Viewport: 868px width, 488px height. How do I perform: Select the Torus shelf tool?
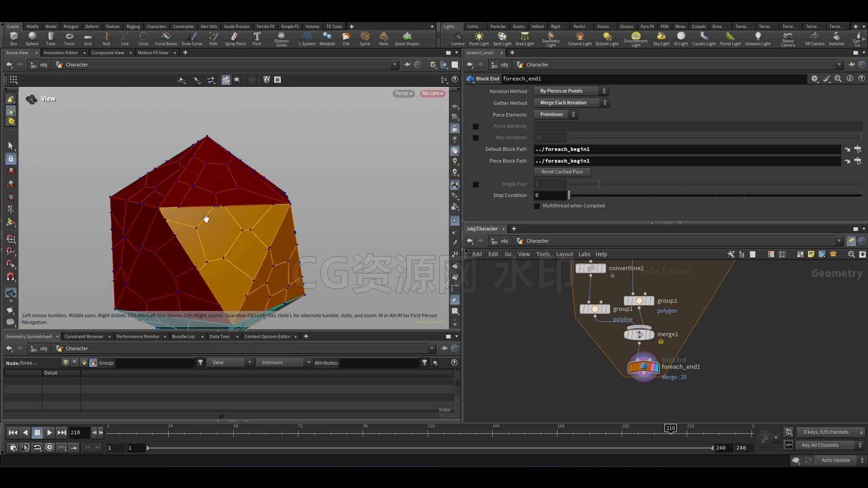(69, 39)
